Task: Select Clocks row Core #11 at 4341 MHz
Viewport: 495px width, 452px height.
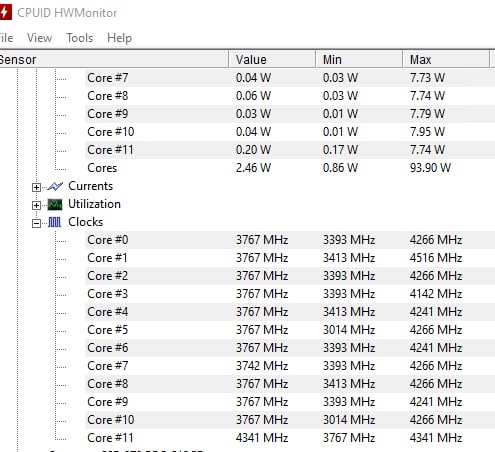Action: (x=290, y=438)
